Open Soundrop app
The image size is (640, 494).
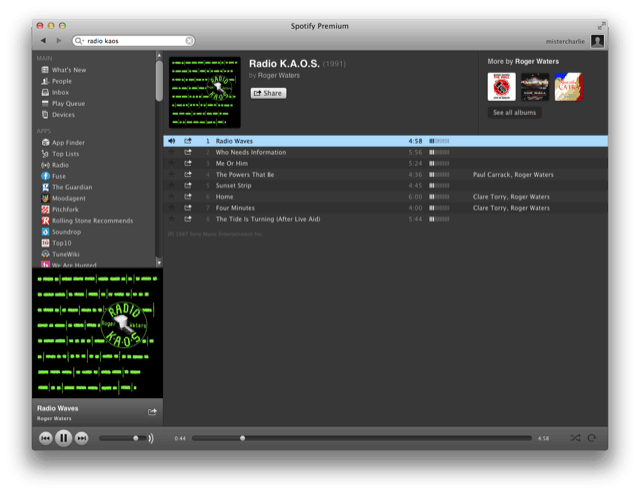[61, 232]
